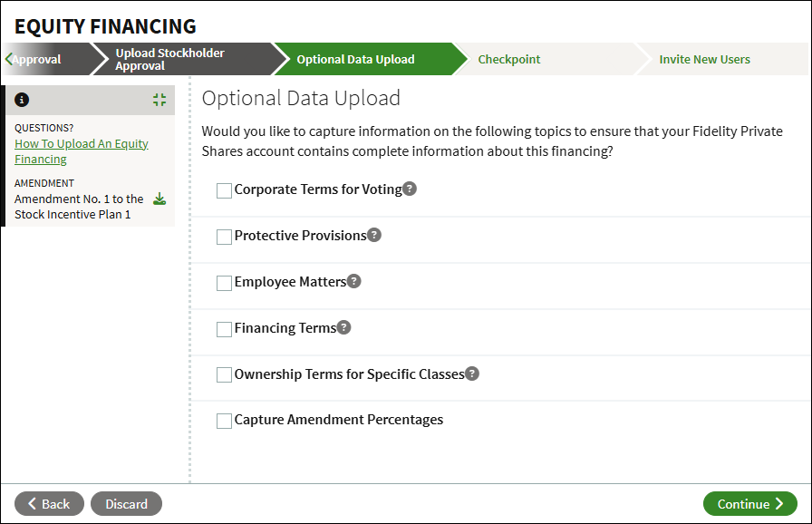Image resolution: width=812 pixels, height=524 pixels.
Task: Check Ownership Terms for Specific Classes
Action: click(224, 374)
